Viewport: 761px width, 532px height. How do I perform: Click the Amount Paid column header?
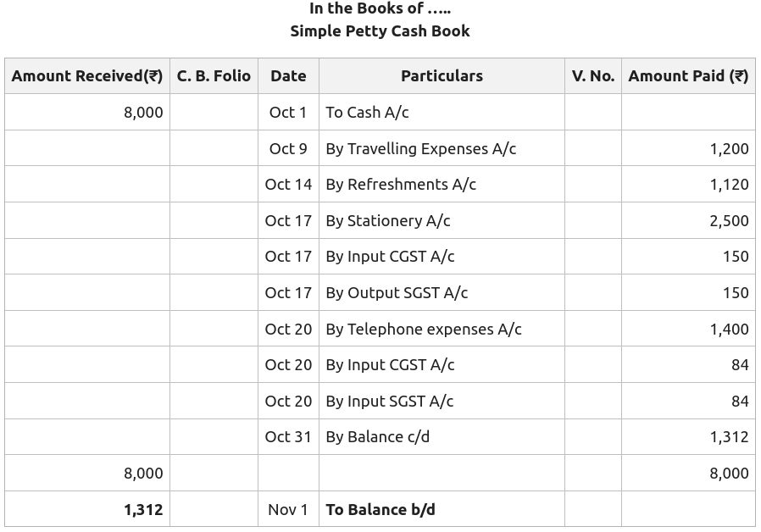click(x=688, y=76)
